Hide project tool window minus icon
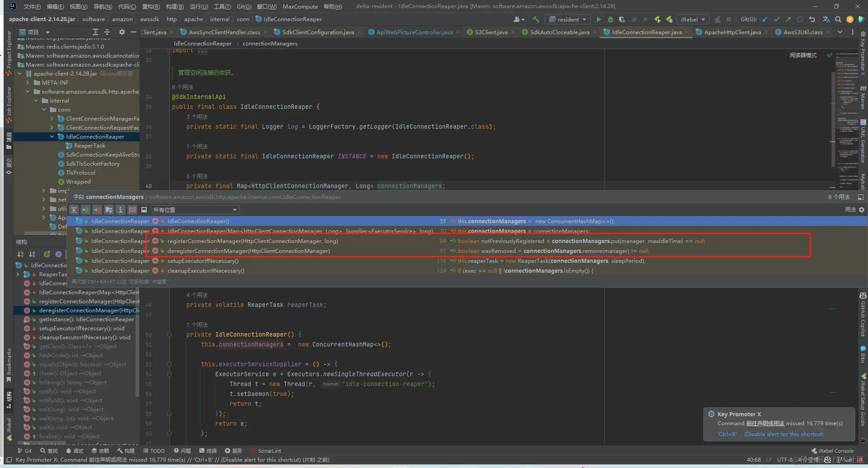868x468 pixels. (134, 32)
